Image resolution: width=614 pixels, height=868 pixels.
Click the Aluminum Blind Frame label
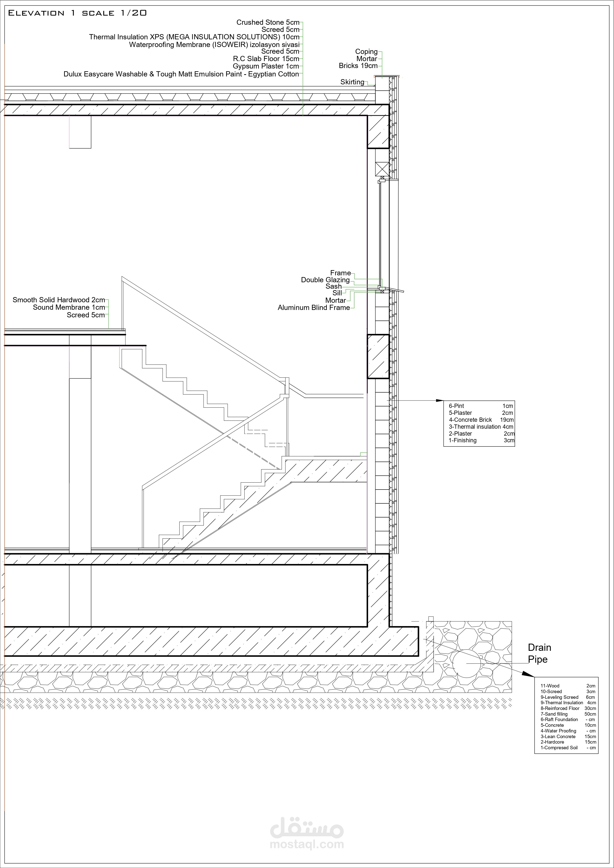[314, 308]
